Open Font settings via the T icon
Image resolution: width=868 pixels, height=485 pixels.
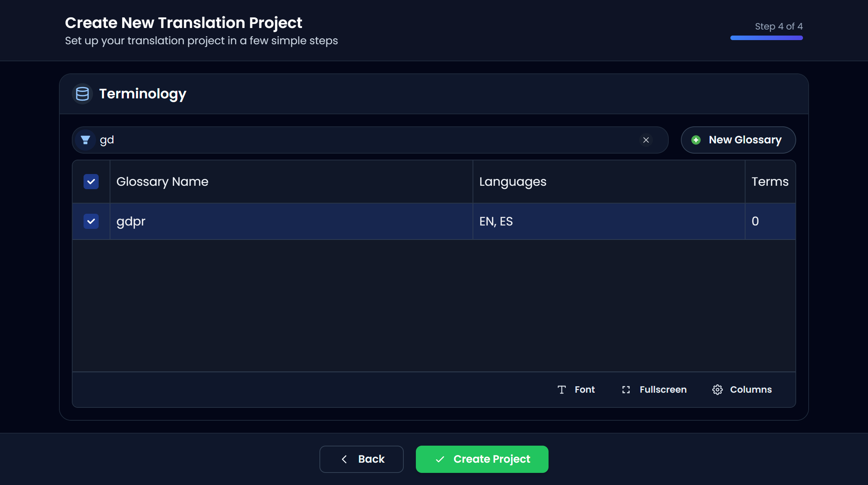point(562,389)
